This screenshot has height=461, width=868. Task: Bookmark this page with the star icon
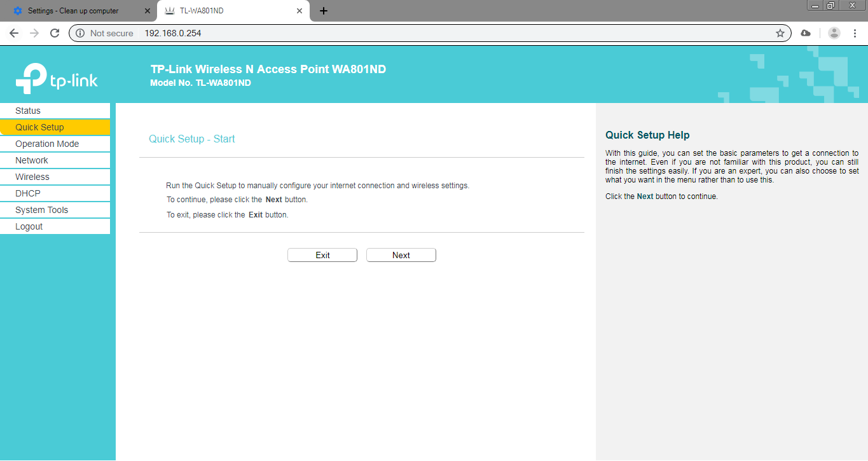pyautogui.click(x=780, y=33)
